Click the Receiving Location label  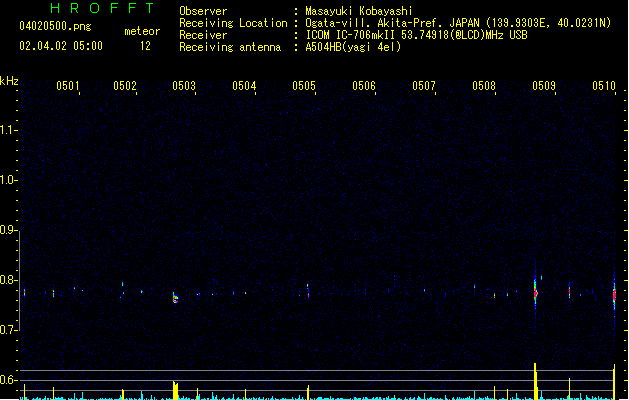(x=233, y=23)
